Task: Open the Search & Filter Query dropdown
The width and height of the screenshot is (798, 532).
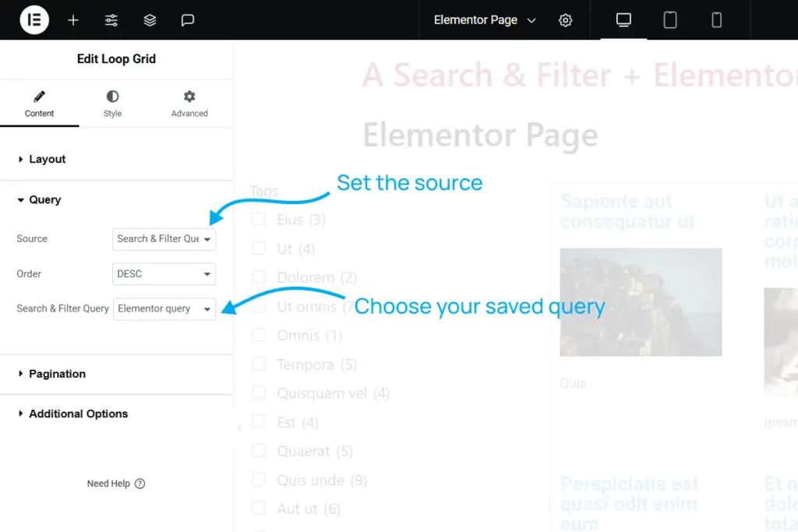Action: coord(164,308)
